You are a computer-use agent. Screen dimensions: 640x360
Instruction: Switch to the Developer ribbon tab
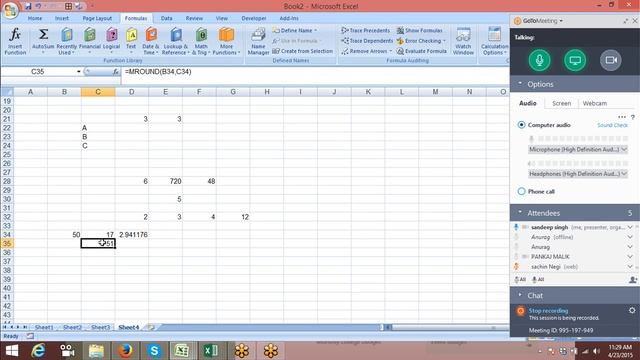click(253, 18)
